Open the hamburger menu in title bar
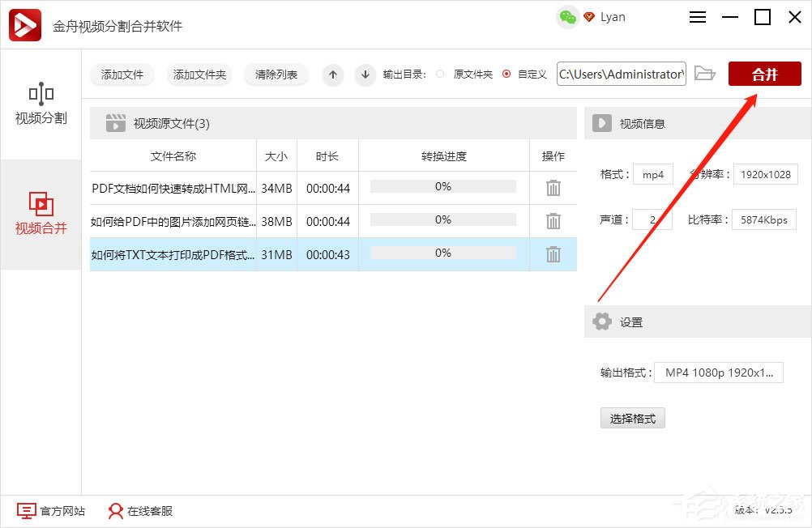 pos(698,16)
